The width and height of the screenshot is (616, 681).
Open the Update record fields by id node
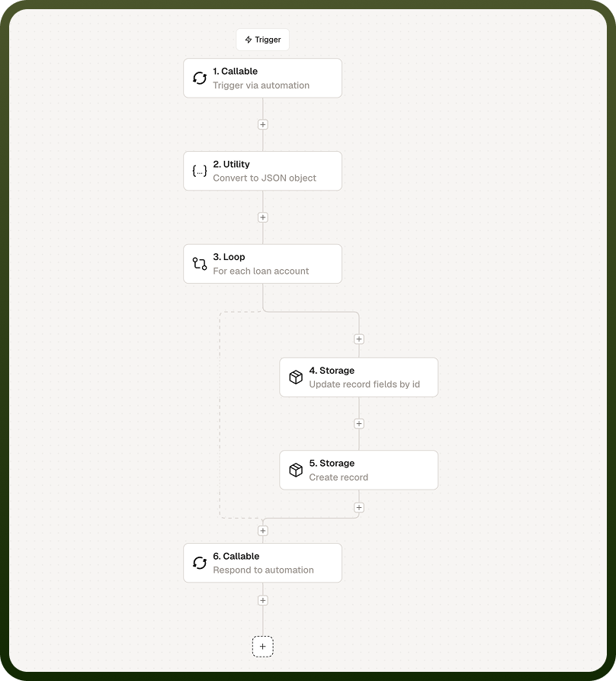(359, 377)
